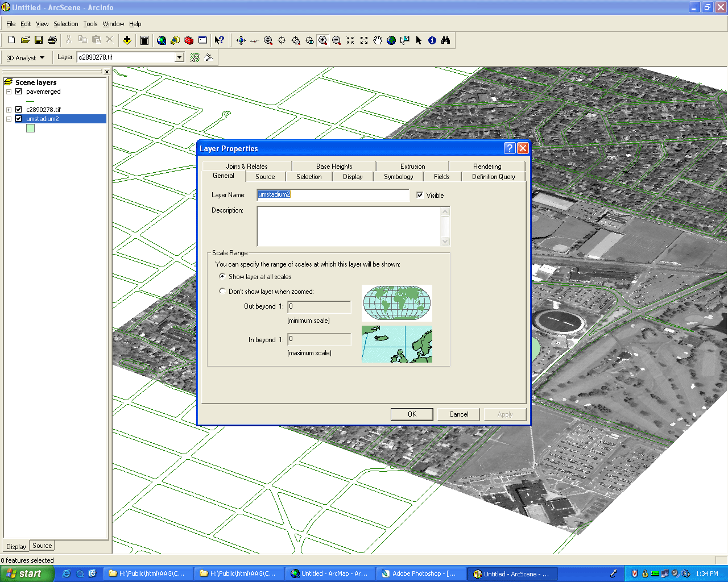Switch to the Symbology tab

coord(398,177)
